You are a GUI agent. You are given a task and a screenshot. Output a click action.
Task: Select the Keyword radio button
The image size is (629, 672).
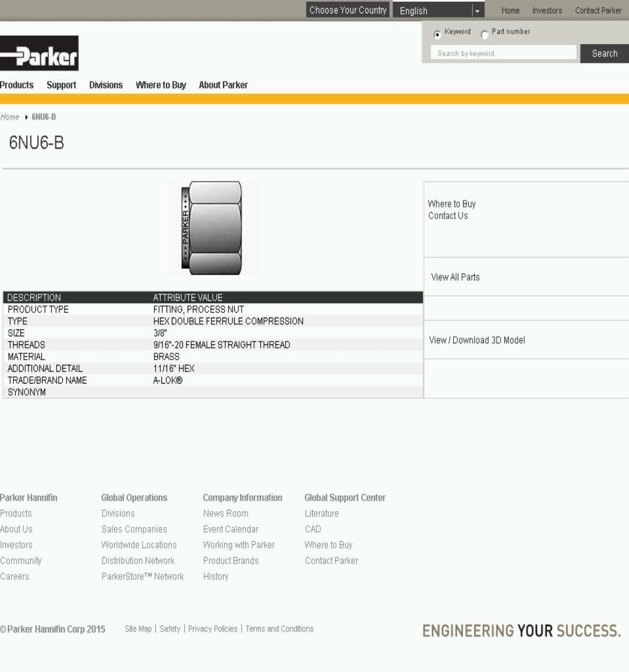click(x=437, y=34)
